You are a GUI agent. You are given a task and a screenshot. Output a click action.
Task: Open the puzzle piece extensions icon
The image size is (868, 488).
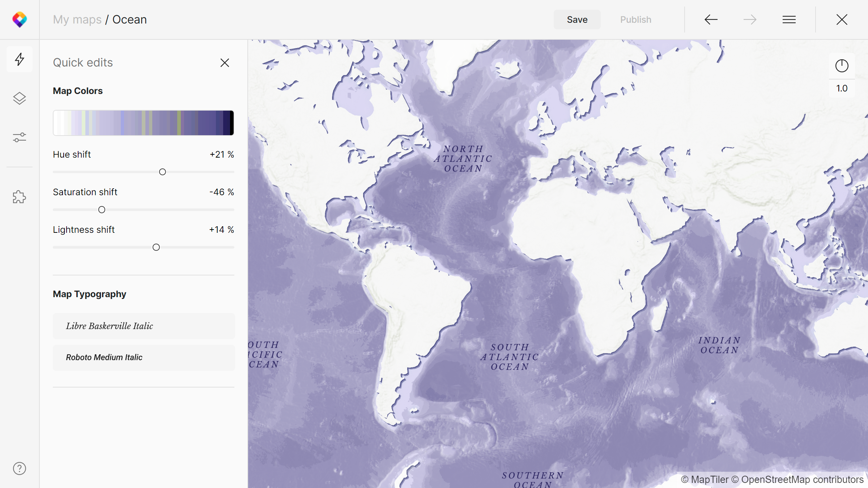(20, 197)
